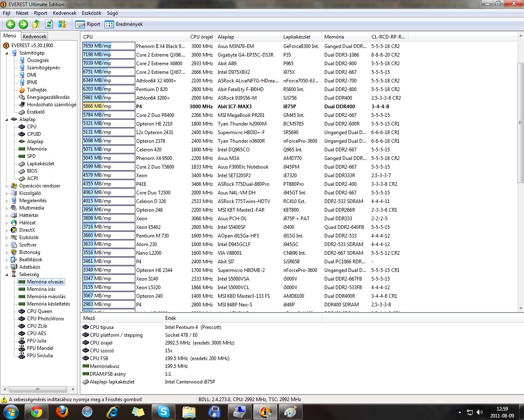Viewport: 524px width, 420px height.
Task: Switch to the Menü sidebar tab
Action: (10, 36)
